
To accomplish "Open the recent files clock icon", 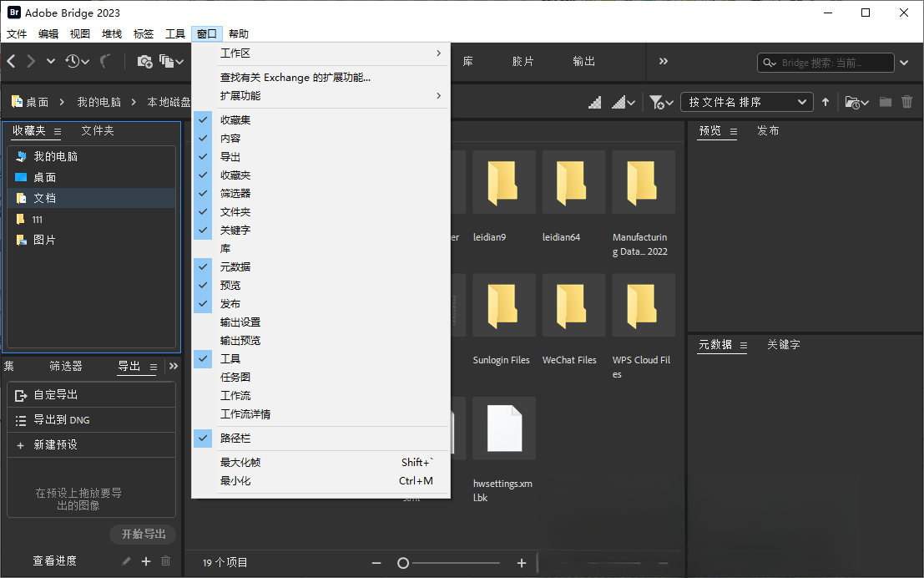I will click(x=77, y=61).
